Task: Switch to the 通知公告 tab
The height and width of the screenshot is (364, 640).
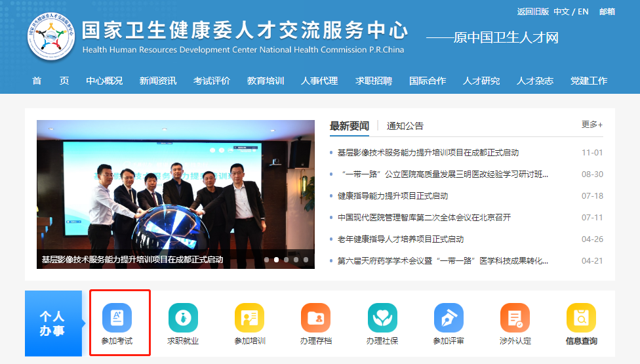Action: [x=405, y=126]
